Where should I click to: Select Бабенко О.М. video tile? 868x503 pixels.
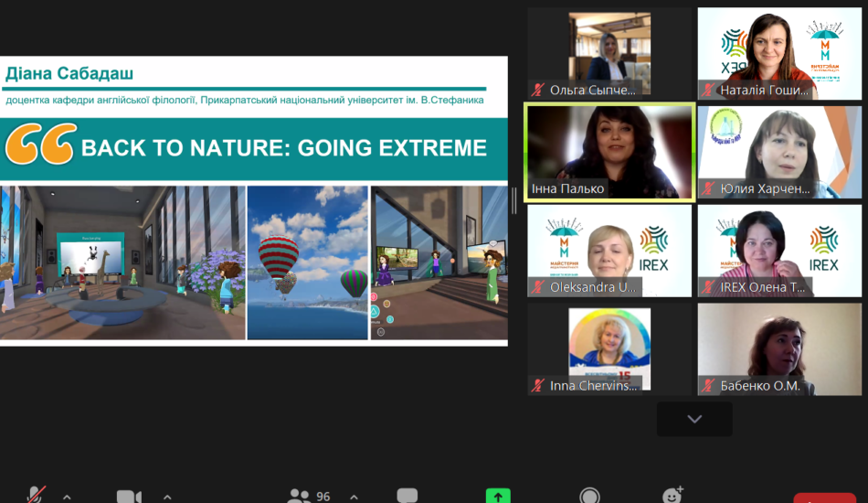[x=779, y=349]
